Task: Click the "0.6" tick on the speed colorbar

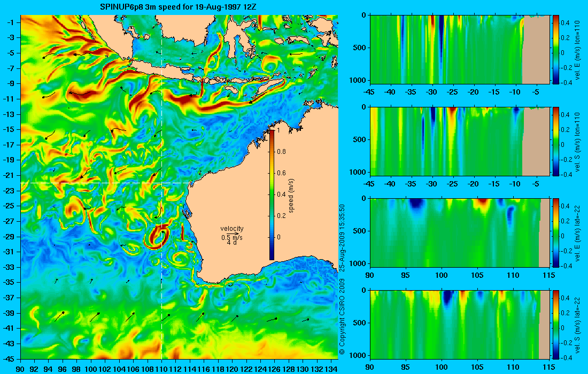Action: 281,173
